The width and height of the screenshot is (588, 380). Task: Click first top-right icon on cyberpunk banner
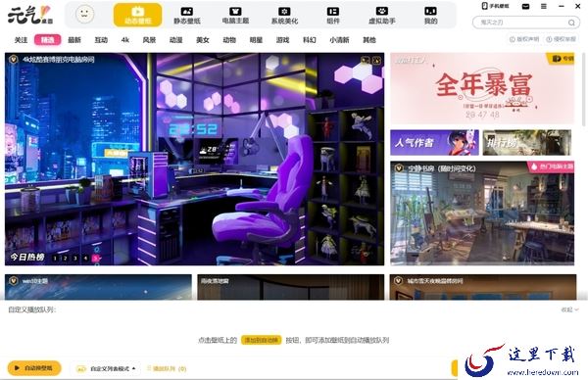[365, 60]
